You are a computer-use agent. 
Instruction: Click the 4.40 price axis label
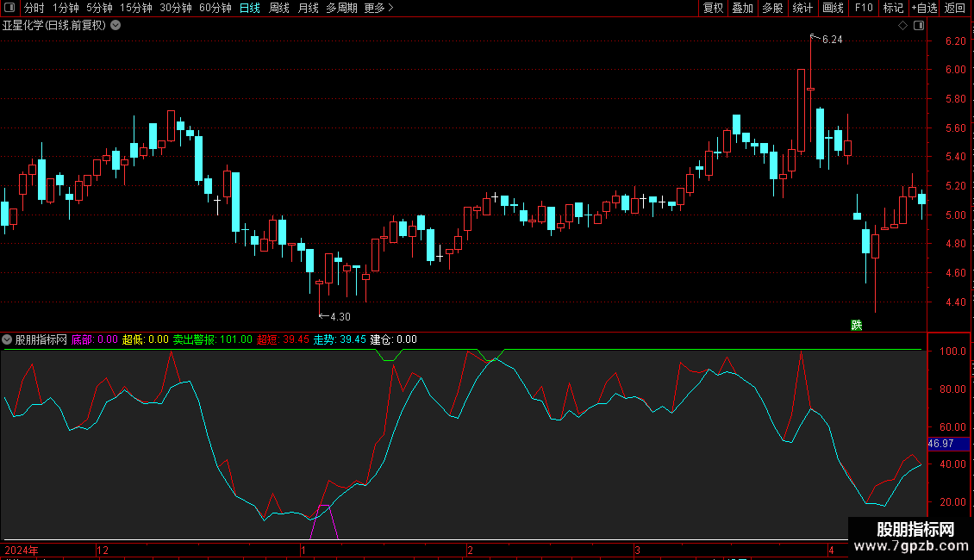955,302
